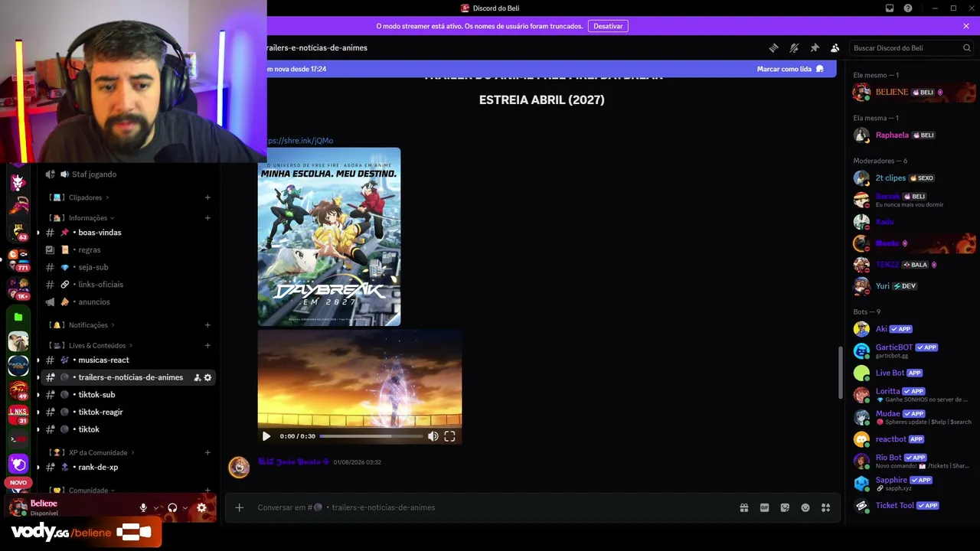Create invite for trailers-e-notícias-de-animes channel
Viewport: 980px width, 551px height.
(x=197, y=378)
